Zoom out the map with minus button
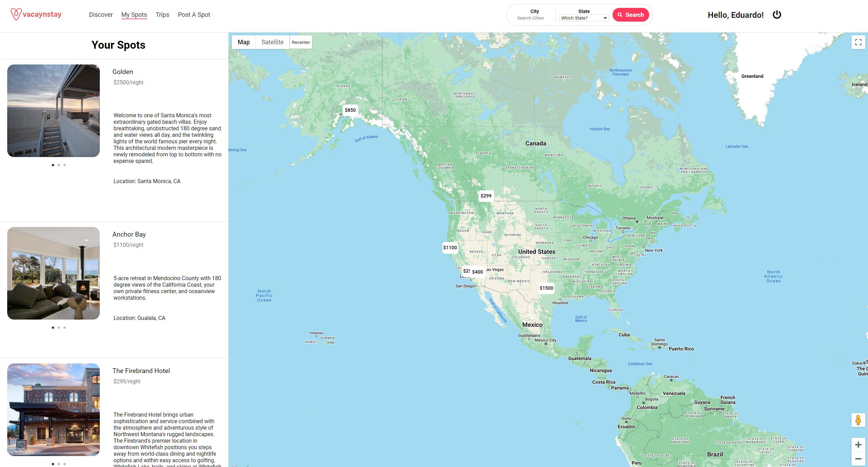The width and height of the screenshot is (868, 467). (x=858, y=459)
